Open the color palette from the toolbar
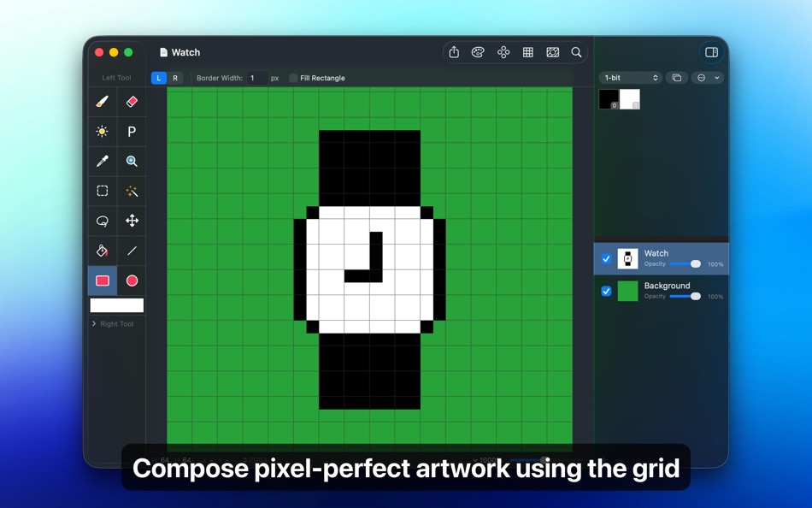 click(478, 52)
